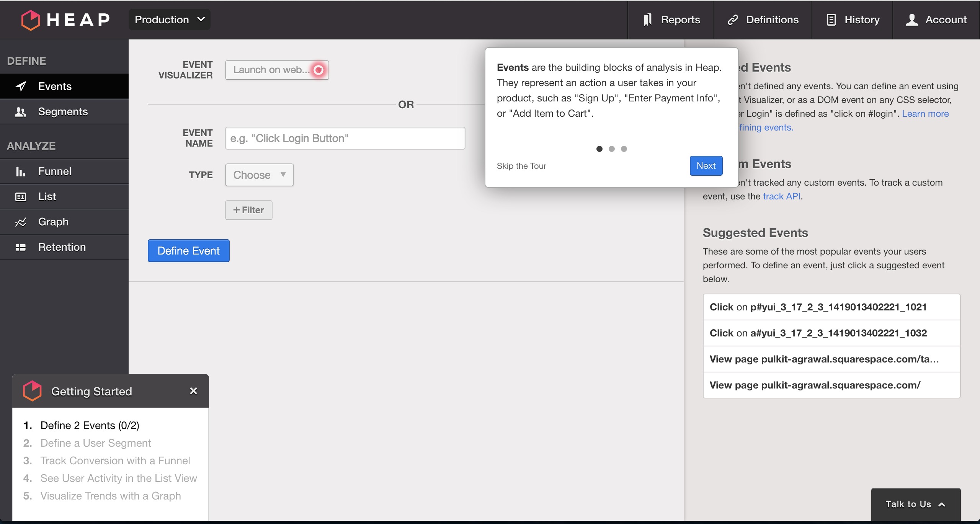980x524 pixels.
Task: Click the Definitions chain-link icon
Action: click(x=732, y=20)
